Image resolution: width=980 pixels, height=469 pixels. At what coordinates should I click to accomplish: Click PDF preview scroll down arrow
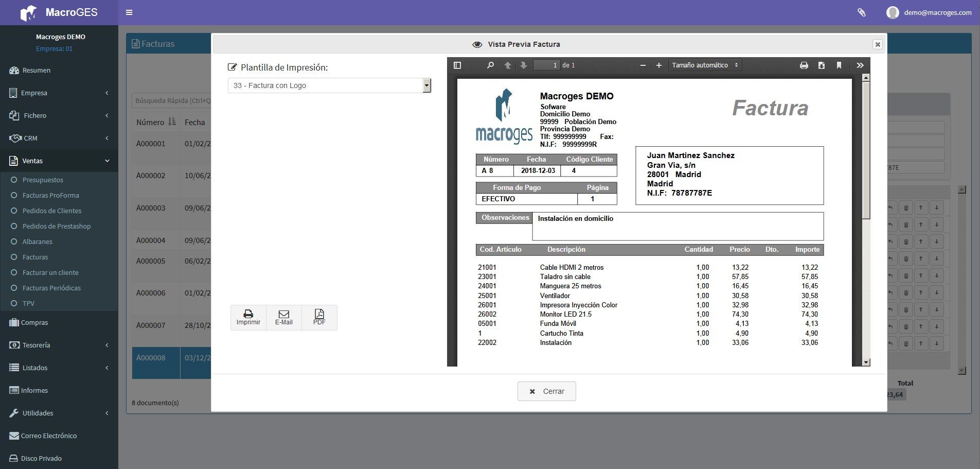866,362
